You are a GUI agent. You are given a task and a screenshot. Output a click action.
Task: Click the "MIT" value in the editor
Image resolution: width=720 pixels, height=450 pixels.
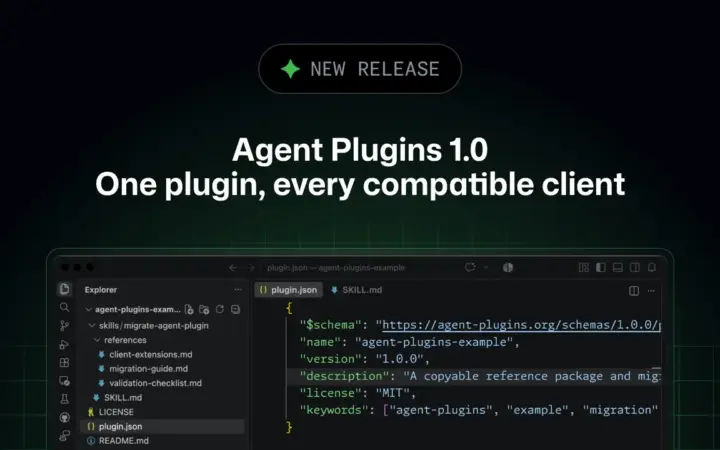pos(392,393)
